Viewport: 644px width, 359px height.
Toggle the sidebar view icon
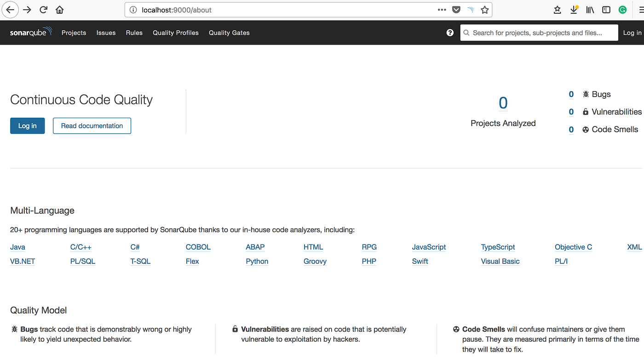pyautogui.click(x=606, y=10)
